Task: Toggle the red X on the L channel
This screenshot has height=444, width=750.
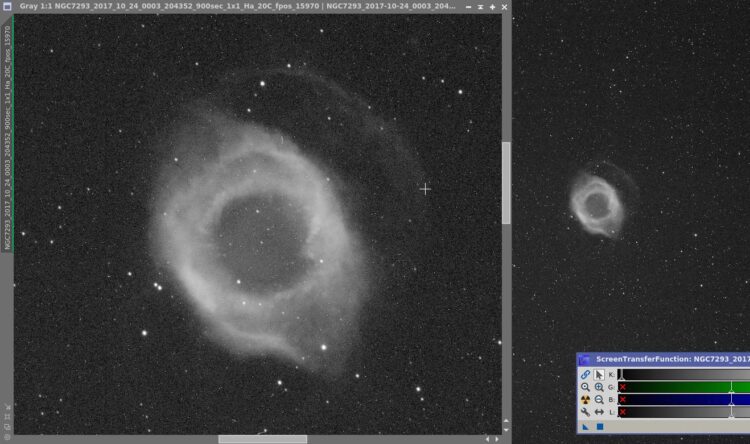Action: 622,412
